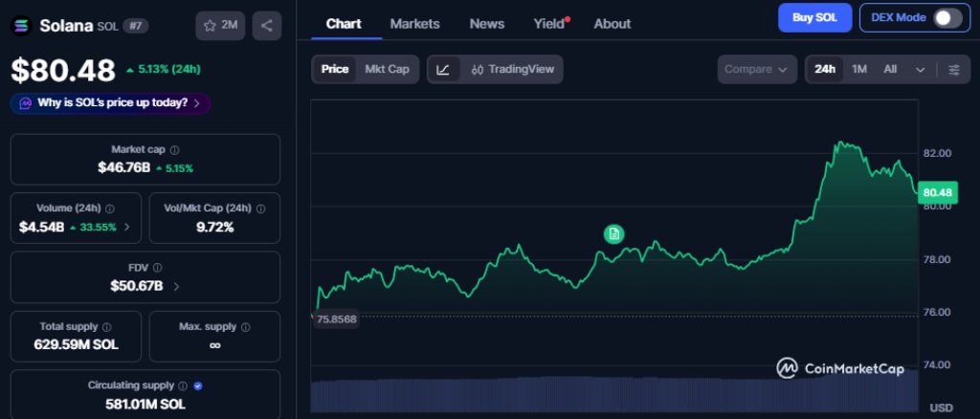Click Total supply info icon

tap(107, 327)
